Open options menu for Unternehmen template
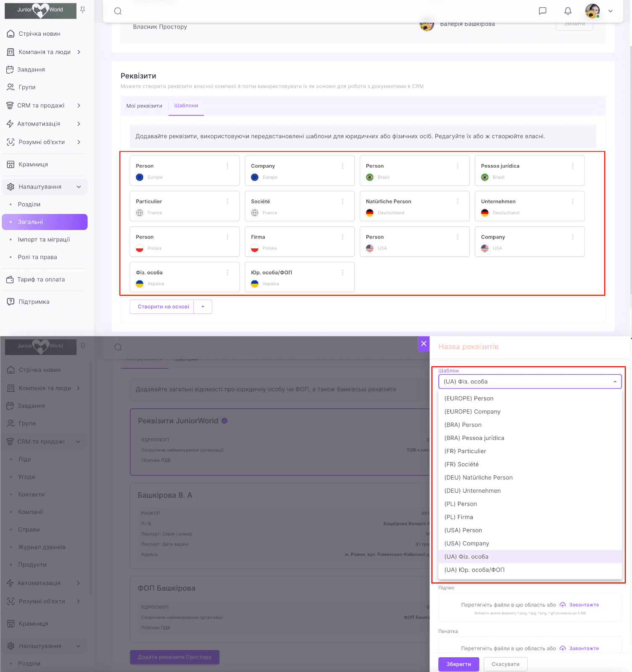This screenshot has height=672, width=632. point(572,202)
